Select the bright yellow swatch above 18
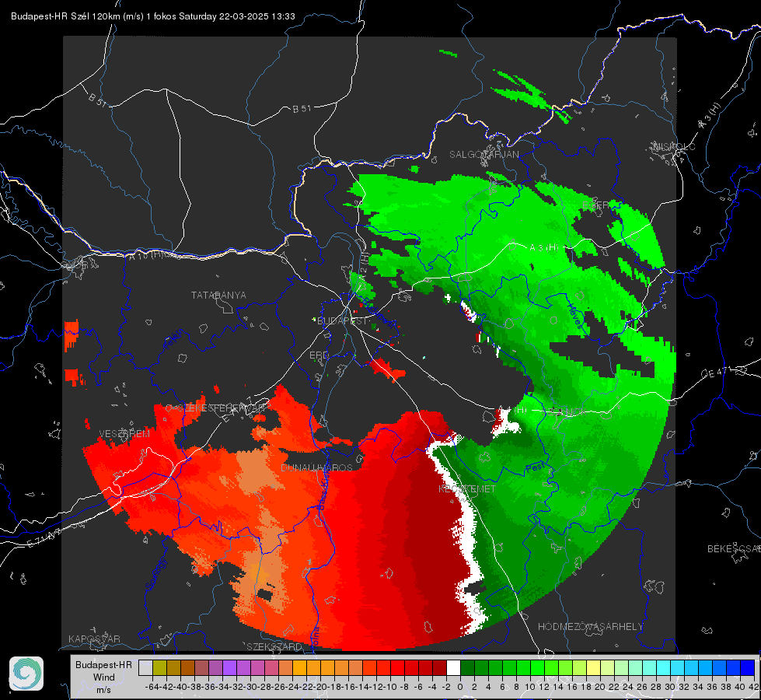This screenshot has height=700, width=761. [x=594, y=668]
